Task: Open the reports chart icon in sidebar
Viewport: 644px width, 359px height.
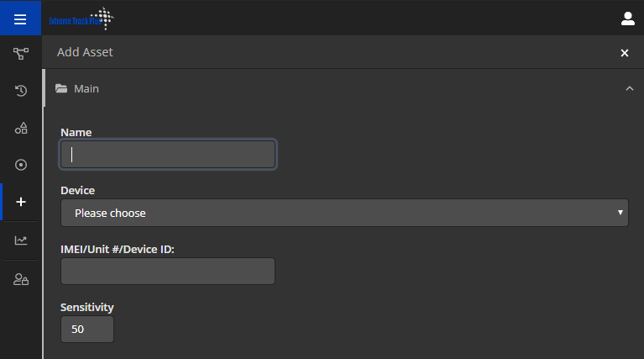Action: point(21,240)
